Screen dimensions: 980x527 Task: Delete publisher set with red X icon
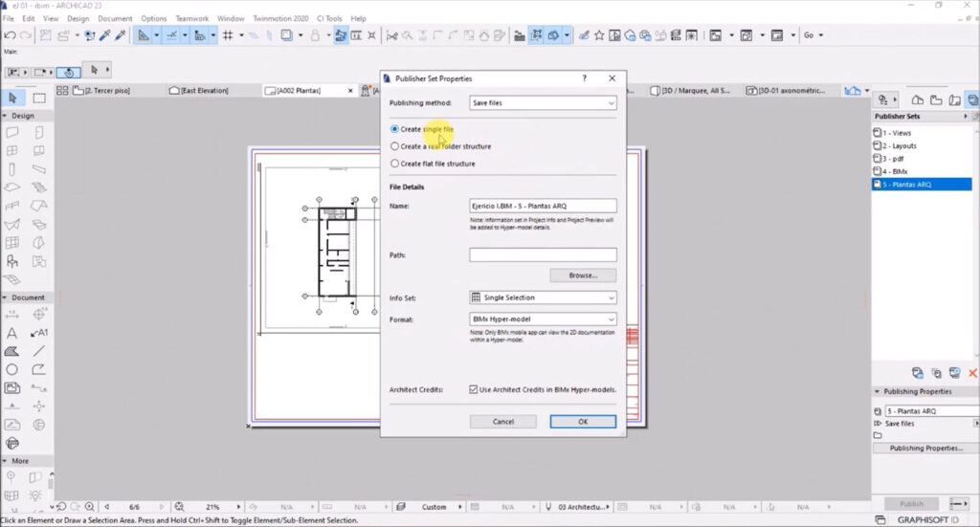pyautogui.click(x=972, y=373)
